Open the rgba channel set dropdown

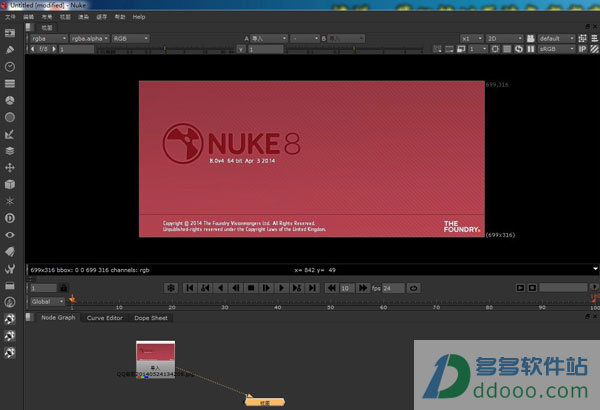coord(49,38)
